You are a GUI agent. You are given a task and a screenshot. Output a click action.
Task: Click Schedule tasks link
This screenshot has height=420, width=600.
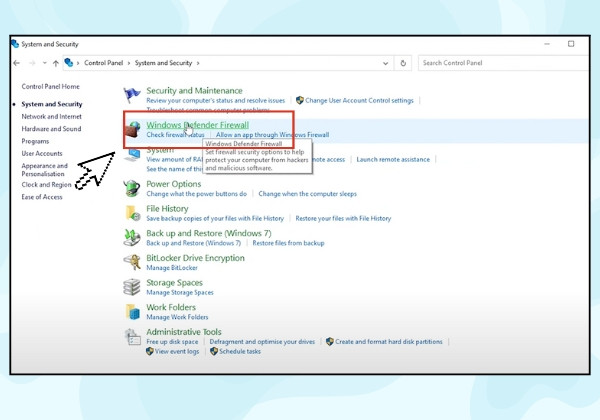pyautogui.click(x=240, y=351)
